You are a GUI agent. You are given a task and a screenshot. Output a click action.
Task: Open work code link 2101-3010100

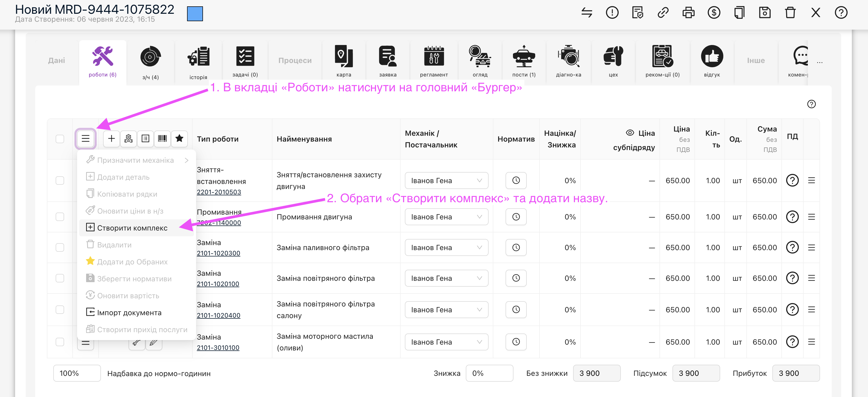(x=218, y=348)
